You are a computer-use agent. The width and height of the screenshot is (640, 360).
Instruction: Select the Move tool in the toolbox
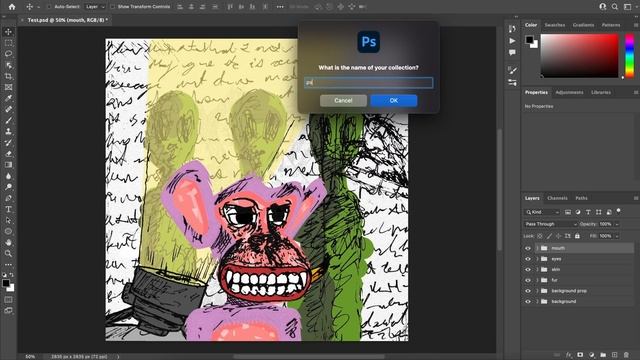pyautogui.click(x=8, y=32)
